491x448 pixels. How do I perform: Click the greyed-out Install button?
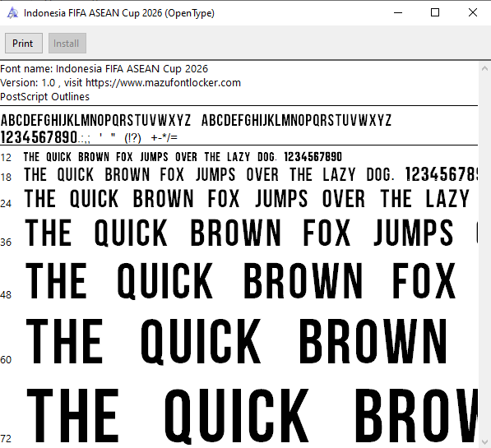click(67, 44)
